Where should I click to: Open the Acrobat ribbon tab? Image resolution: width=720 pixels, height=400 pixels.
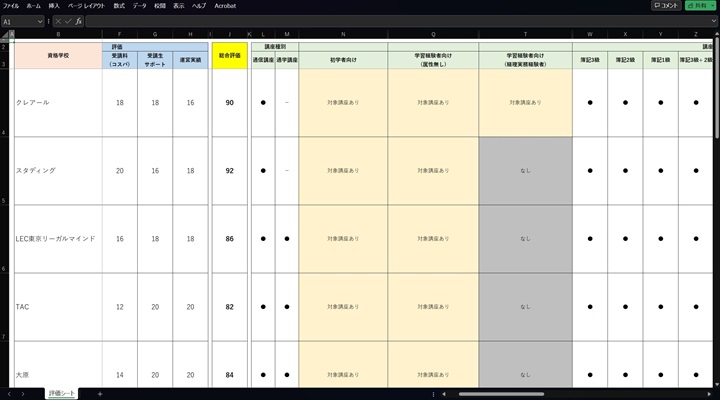(225, 6)
